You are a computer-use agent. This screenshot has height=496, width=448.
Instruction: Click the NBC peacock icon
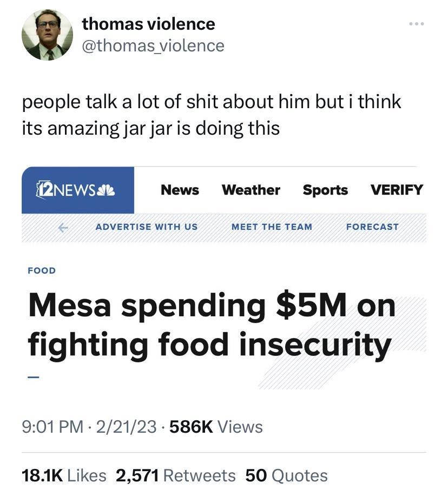[106, 190]
